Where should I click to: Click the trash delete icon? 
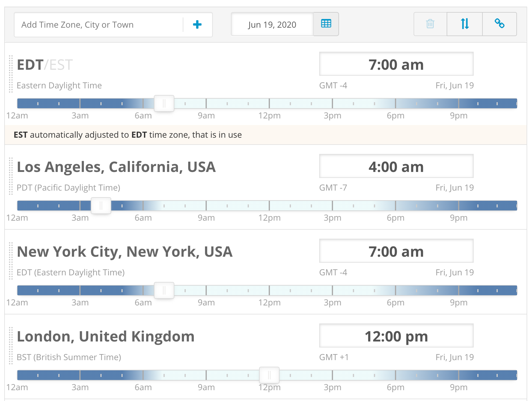[x=430, y=24]
